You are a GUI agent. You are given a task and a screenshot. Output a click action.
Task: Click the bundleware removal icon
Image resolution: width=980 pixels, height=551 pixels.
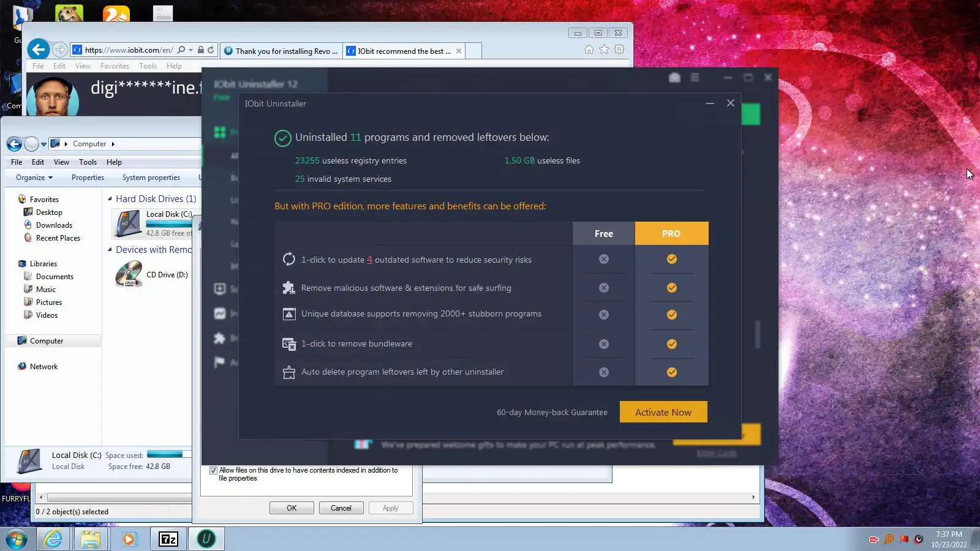click(x=288, y=344)
